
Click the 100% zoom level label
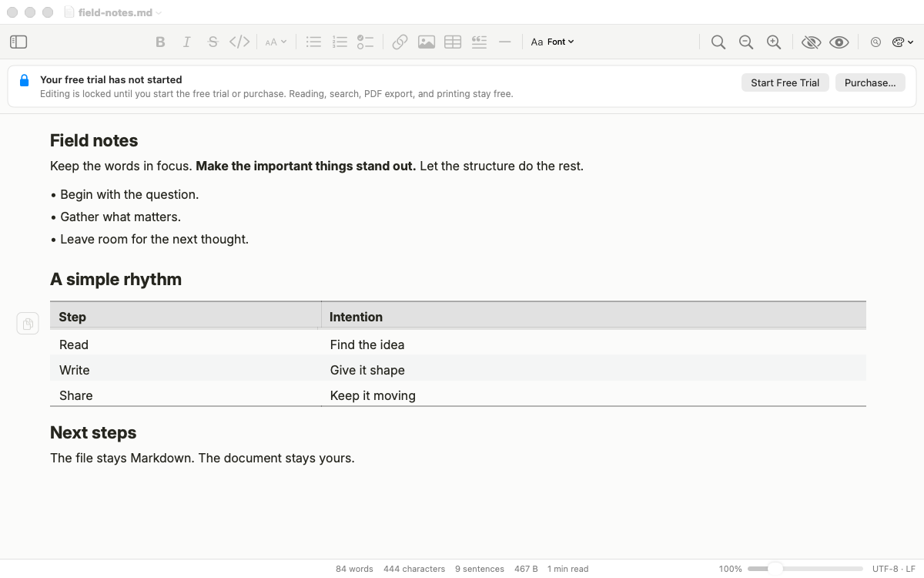(x=730, y=569)
